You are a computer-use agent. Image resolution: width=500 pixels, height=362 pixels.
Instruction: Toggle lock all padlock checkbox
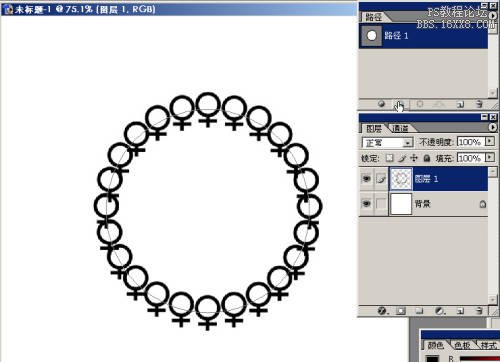pos(427,158)
